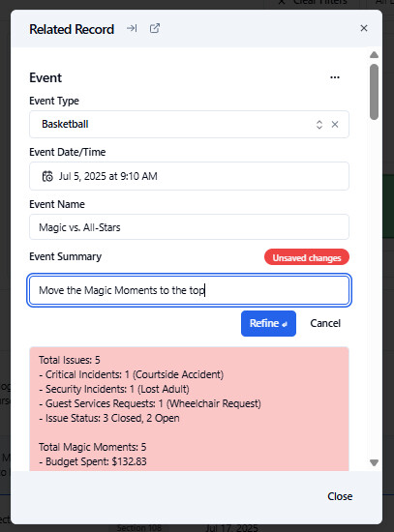
Task: Click the Related Record dialog title
Action: (72, 29)
